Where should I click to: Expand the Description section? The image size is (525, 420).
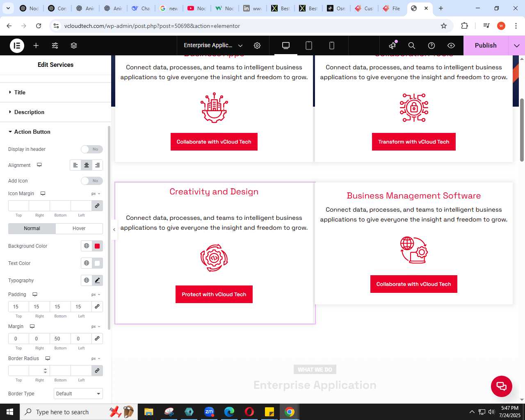[55, 112]
